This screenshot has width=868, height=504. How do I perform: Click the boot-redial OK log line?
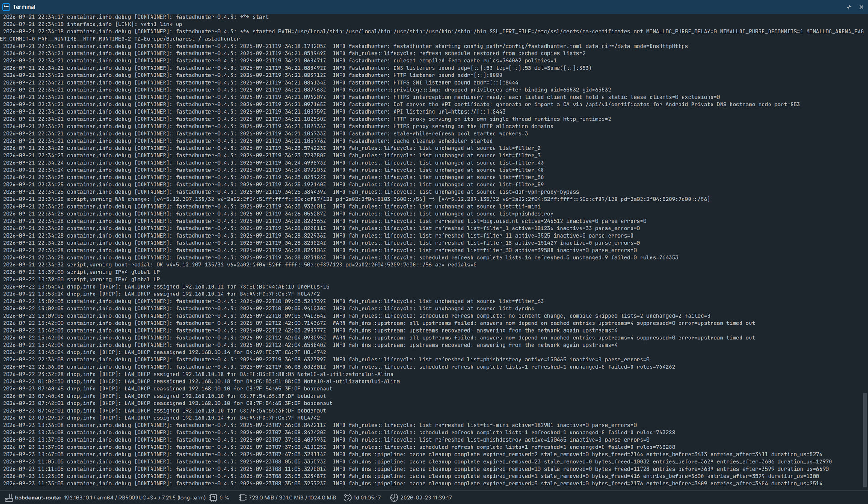tap(240, 265)
